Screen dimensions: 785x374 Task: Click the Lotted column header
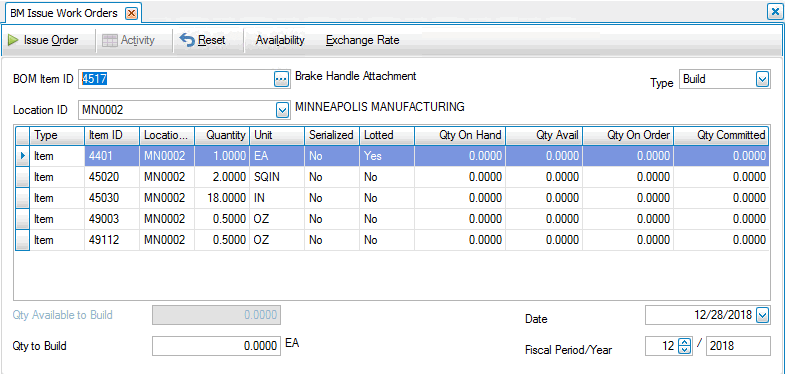click(x=387, y=135)
